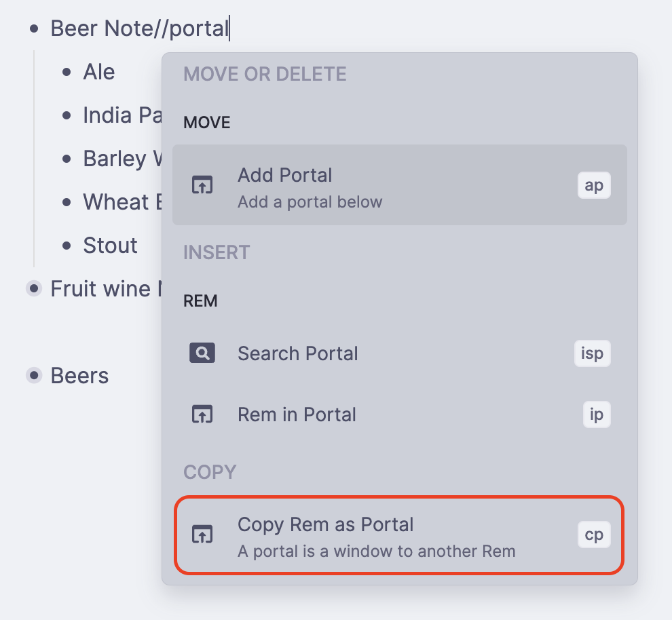Click the bullet next to Stout
Viewport: 672px width, 620px height.
[x=67, y=246]
